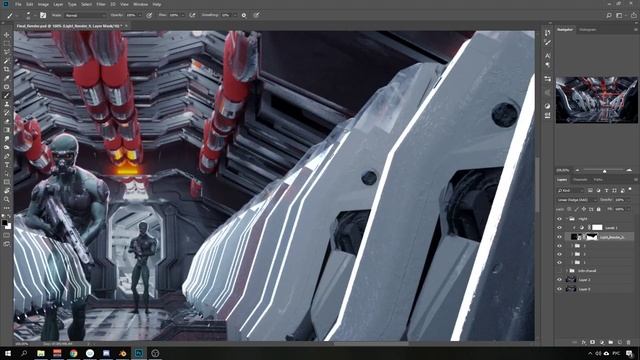Open the Filter menu
The height and width of the screenshot is (360, 640).
101,4
